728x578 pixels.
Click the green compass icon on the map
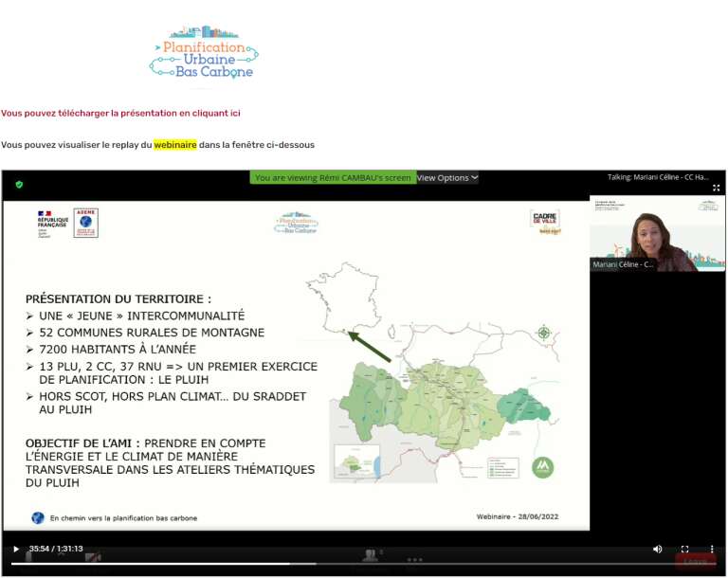(544, 333)
